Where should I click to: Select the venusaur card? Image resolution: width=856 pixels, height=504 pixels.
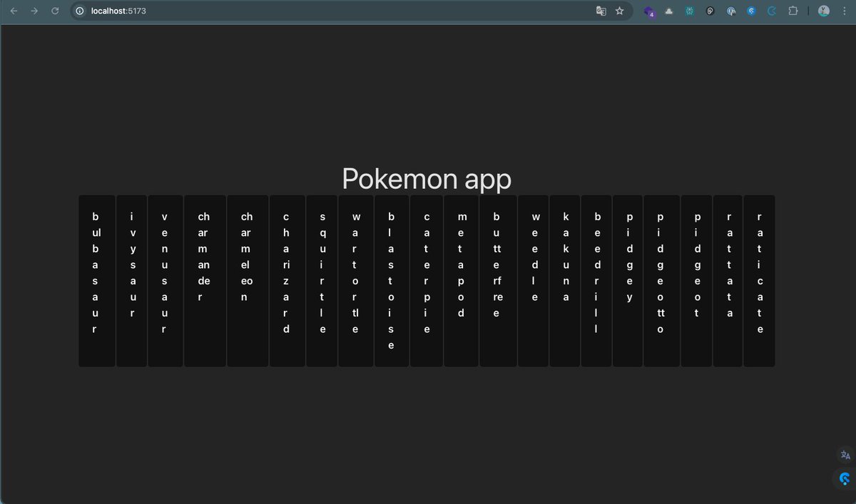pos(165,281)
